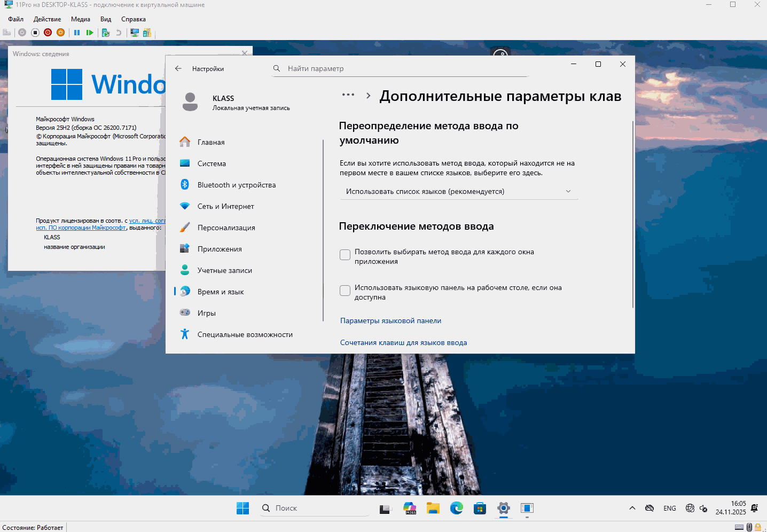Click the Сочетания клавиш для языков ввода link
The height and width of the screenshot is (532, 767).
pyautogui.click(x=403, y=342)
